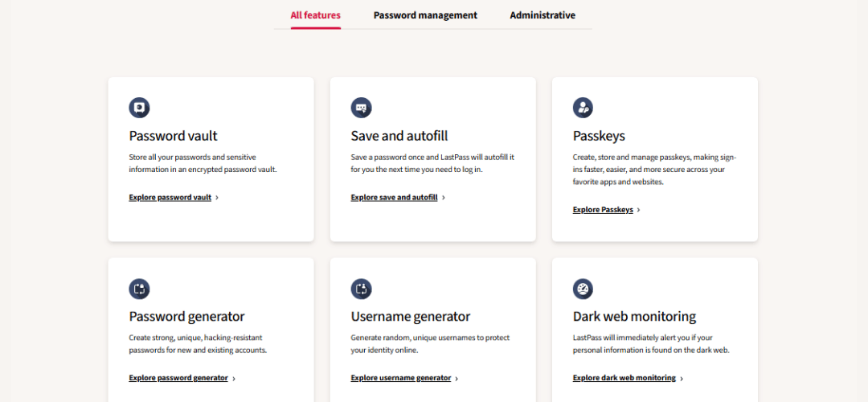
Task: Click the Passkeys heading
Action: click(x=599, y=136)
